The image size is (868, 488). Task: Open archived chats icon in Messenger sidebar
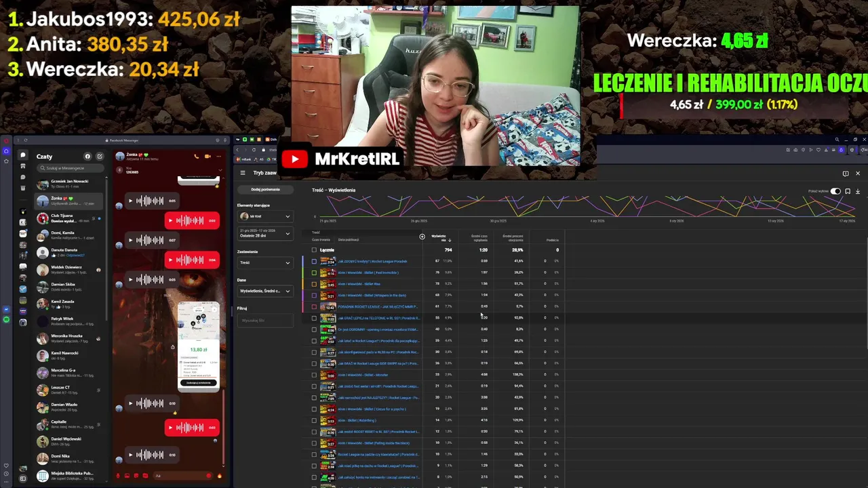point(22,188)
